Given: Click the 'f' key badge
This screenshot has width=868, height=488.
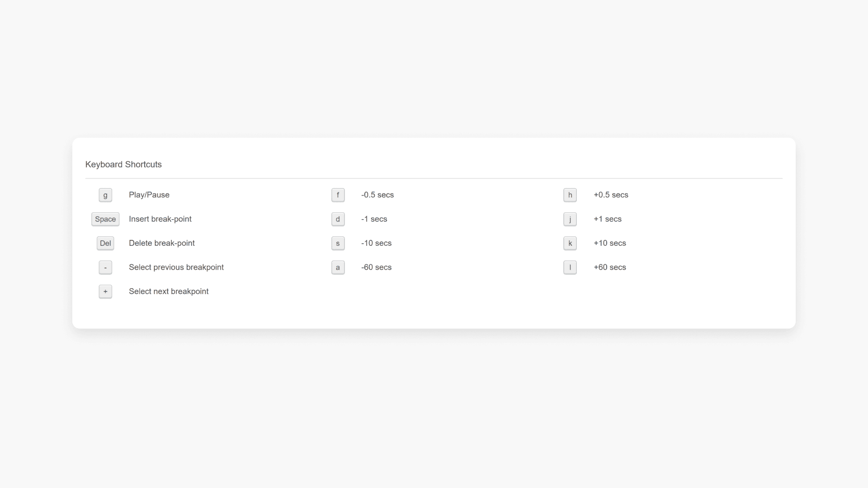Looking at the screenshot, I should (338, 195).
